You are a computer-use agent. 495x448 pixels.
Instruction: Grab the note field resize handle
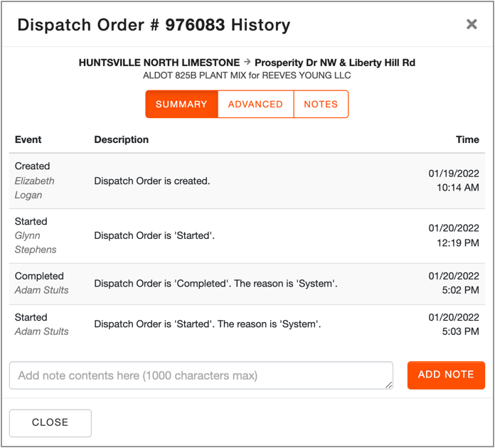coord(388,385)
